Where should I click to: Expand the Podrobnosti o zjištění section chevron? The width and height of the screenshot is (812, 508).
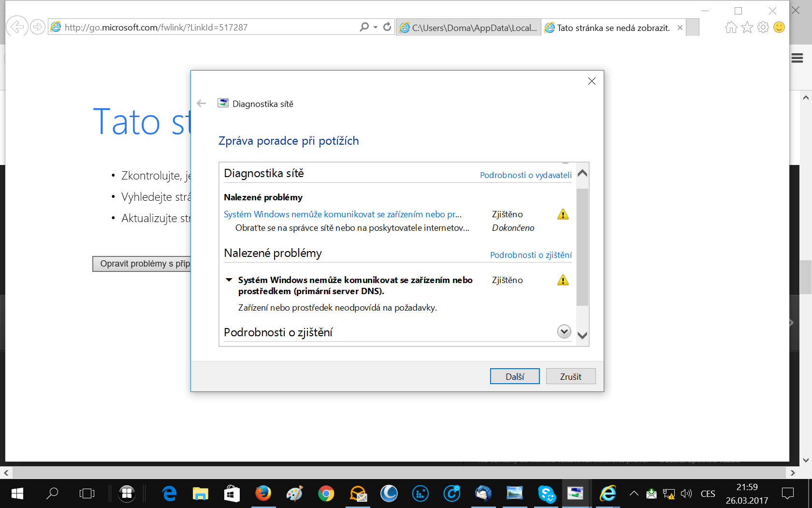[x=564, y=332]
